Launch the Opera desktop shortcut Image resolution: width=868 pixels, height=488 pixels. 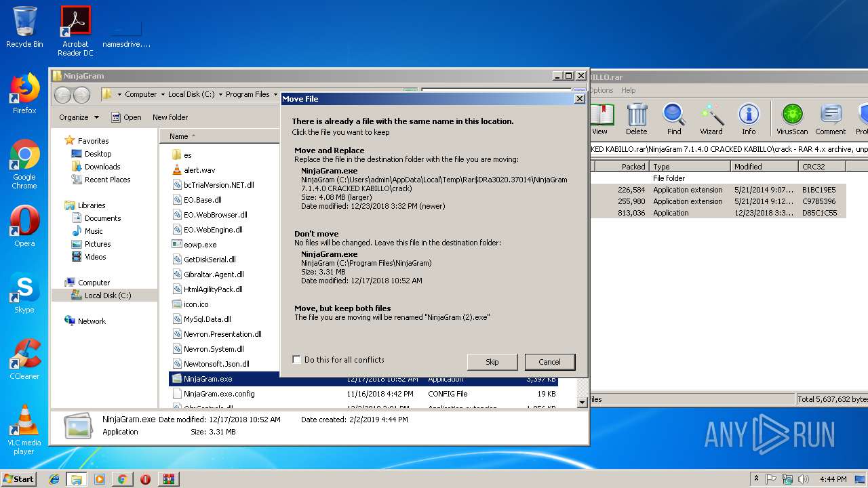click(x=24, y=226)
